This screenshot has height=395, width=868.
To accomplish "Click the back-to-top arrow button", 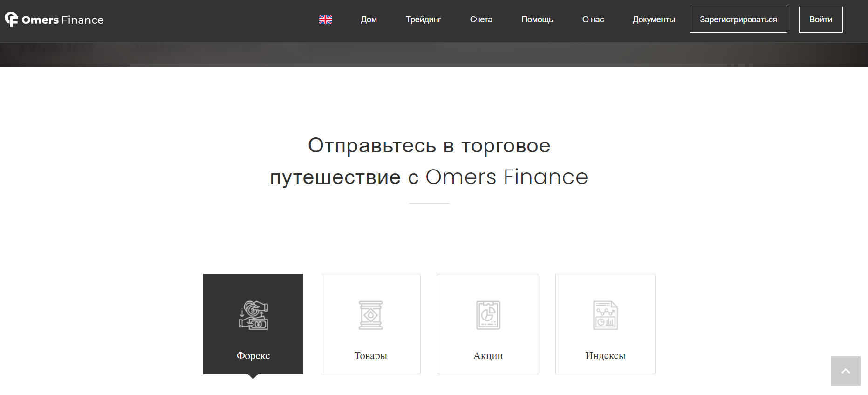I will pos(846,371).
